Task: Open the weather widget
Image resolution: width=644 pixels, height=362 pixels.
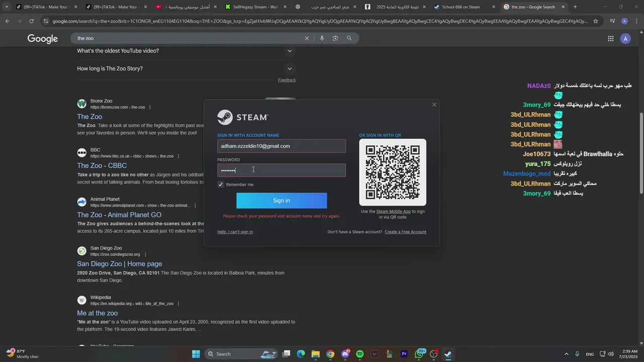Action: [x=22, y=354]
